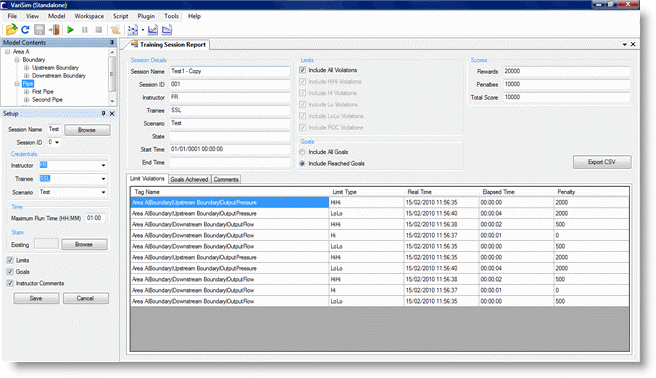Open the Scenario dropdown in Setup
Screen dimensions: 656x378
click(103, 192)
